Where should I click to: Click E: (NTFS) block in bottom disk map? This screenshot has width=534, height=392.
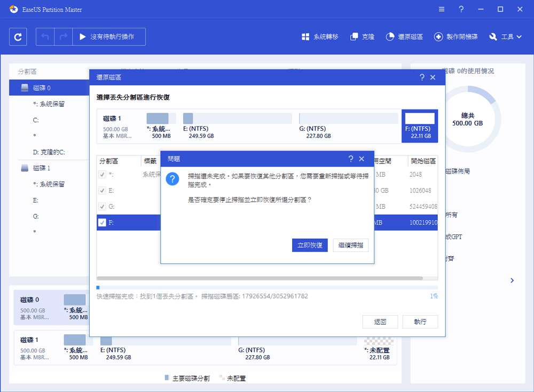pos(166,349)
